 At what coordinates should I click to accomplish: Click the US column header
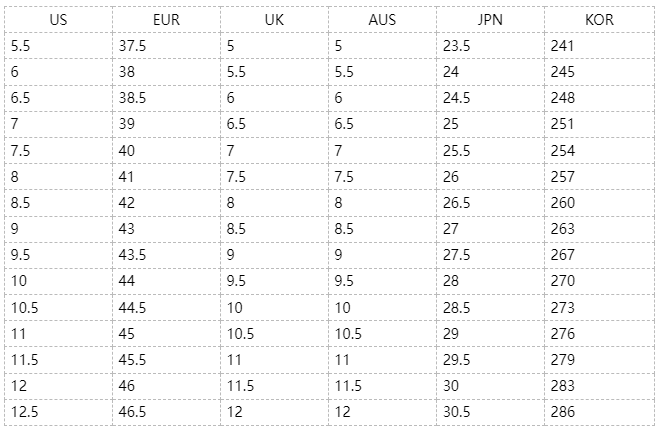[58, 20]
